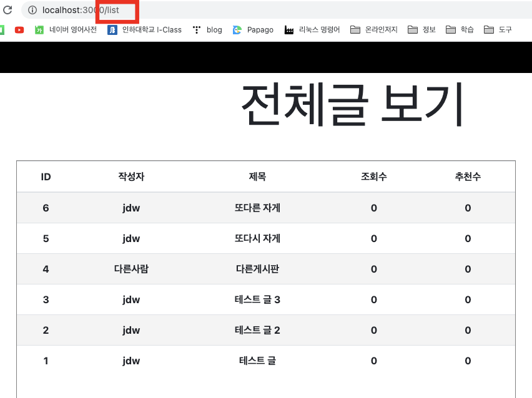The image size is (532, 398).
Task: Expand the 정보 bookmark folder
Action: pyautogui.click(x=421, y=30)
